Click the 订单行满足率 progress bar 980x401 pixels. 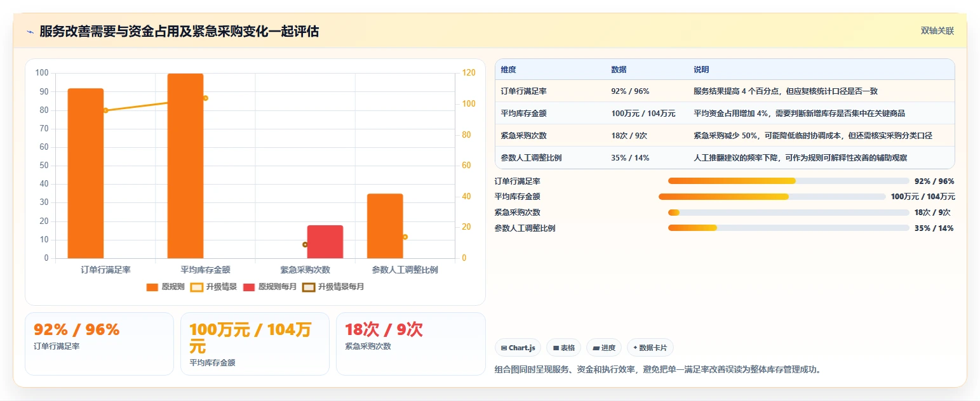click(x=789, y=181)
